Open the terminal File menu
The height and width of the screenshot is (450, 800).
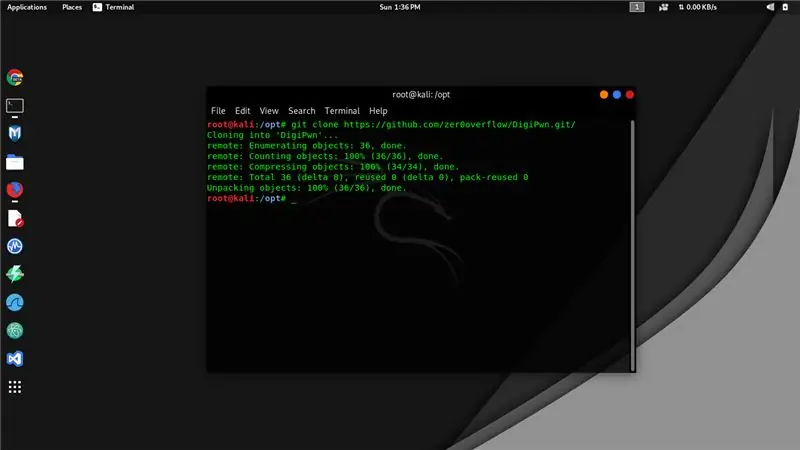(x=218, y=111)
